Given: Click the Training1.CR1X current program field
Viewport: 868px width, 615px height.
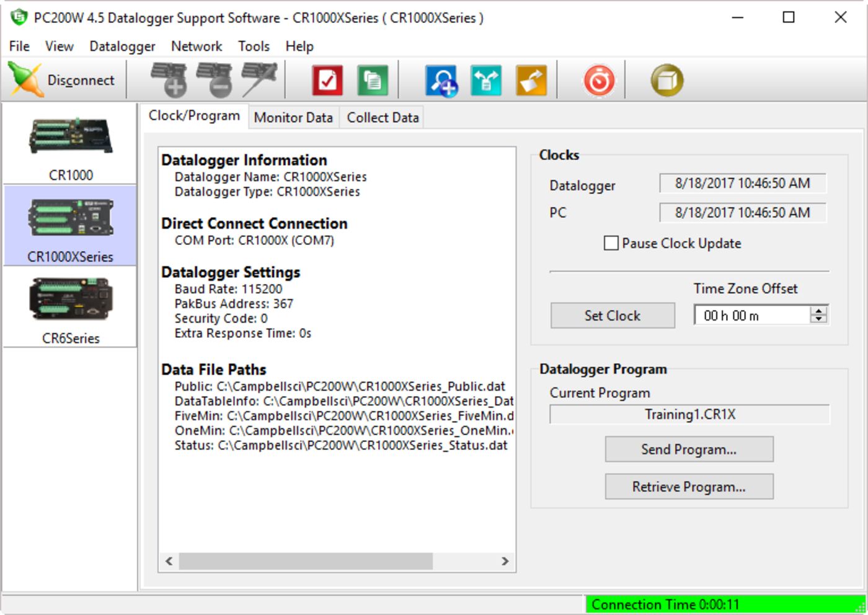Looking at the screenshot, I should [x=689, y=414].
